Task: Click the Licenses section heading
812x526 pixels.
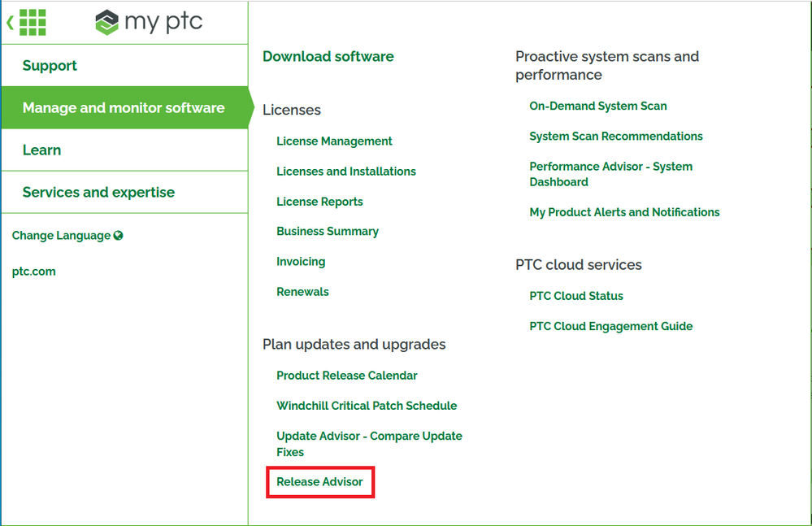Action: pyautogui.click(x=292, y=110)
